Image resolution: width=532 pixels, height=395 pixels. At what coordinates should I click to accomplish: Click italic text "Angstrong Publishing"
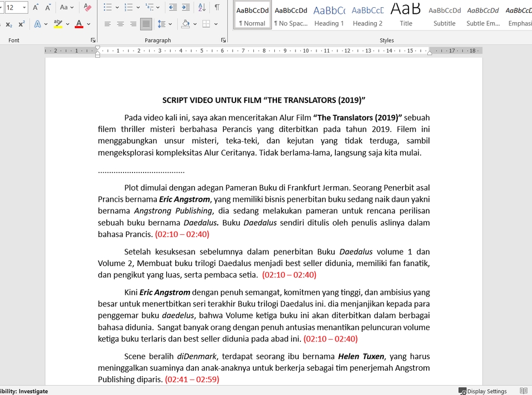click(173, 211)
